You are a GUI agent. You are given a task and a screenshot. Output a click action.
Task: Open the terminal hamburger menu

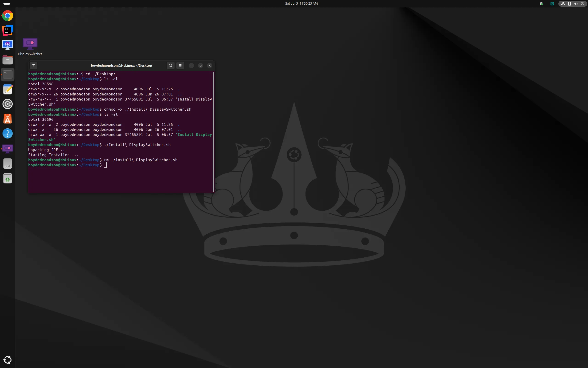(x=180, y=66)
